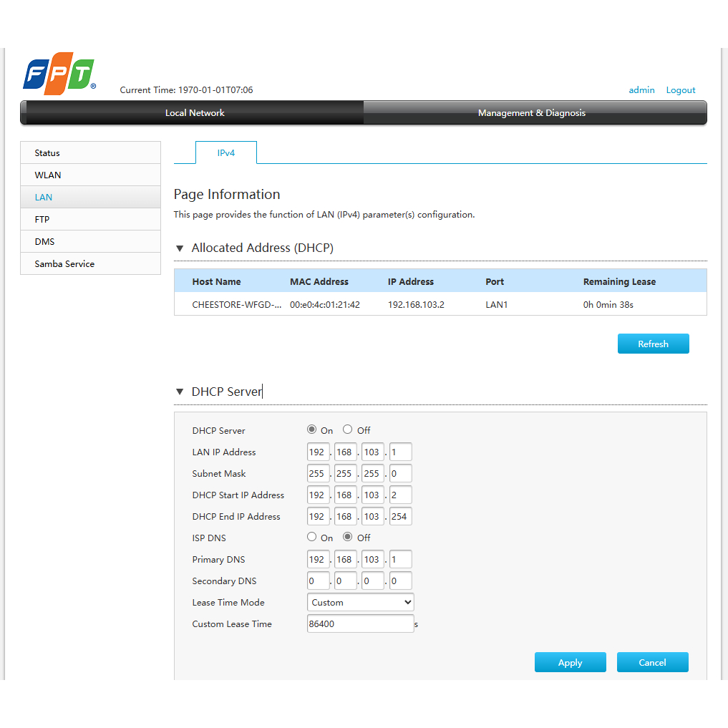This screenshot has height=728, width=728.
Task: Click the admin user link
Action: 641,90
